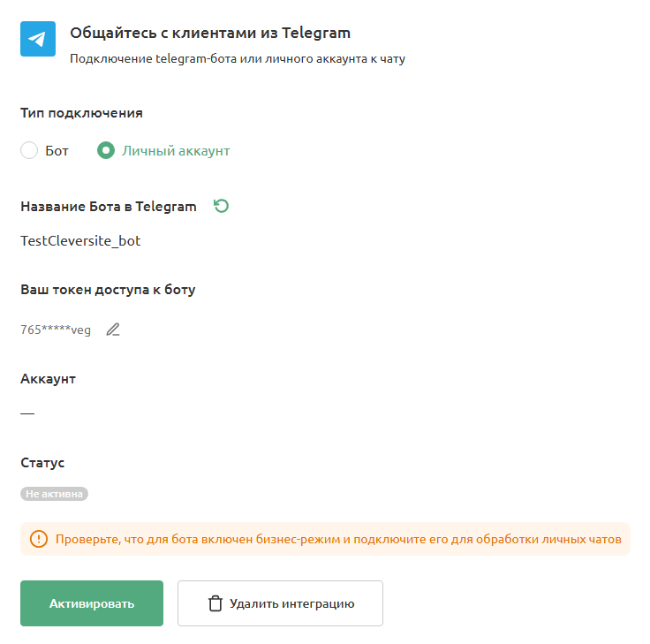The image size is (650, 644).
Task: Edit the bot access token with pencil icon
Action: pos(113,330)
